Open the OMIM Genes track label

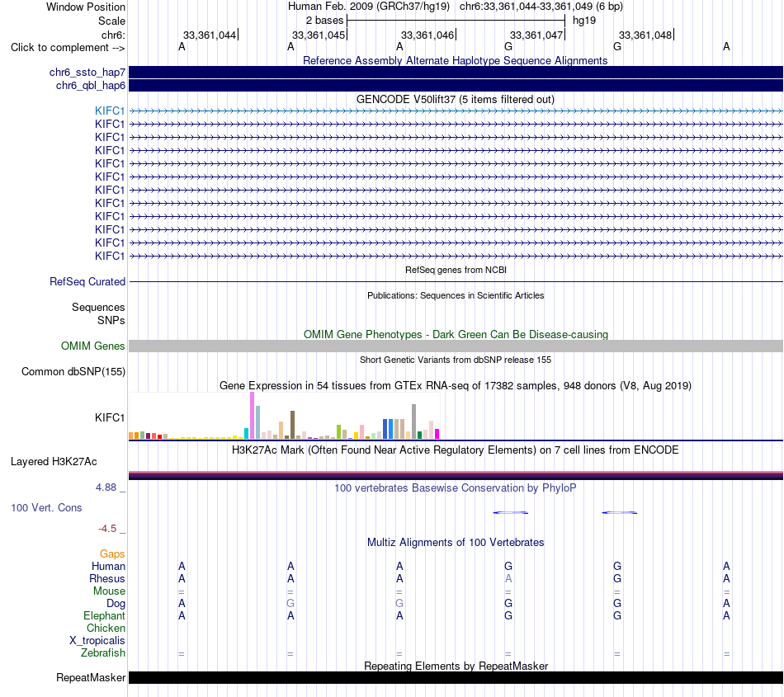coord(92,346)
